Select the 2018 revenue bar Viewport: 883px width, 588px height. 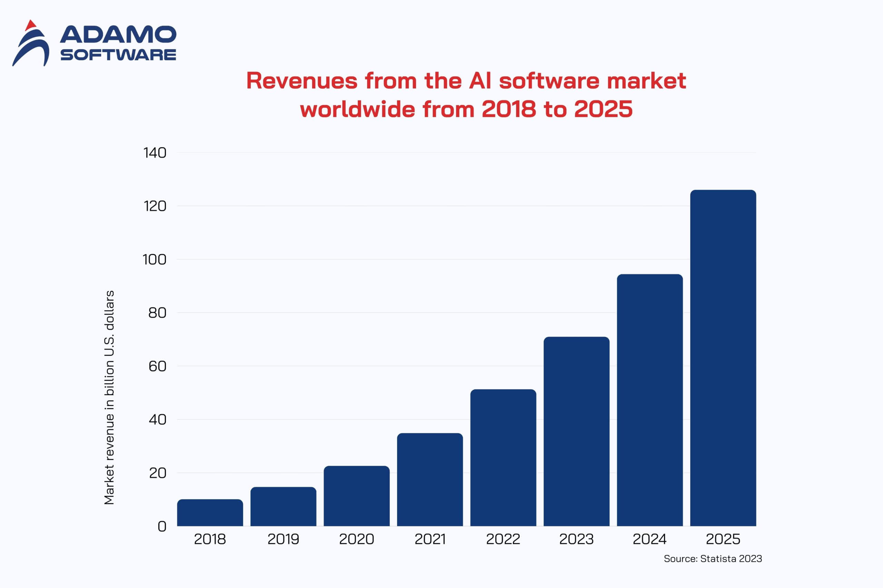(210, 513)
